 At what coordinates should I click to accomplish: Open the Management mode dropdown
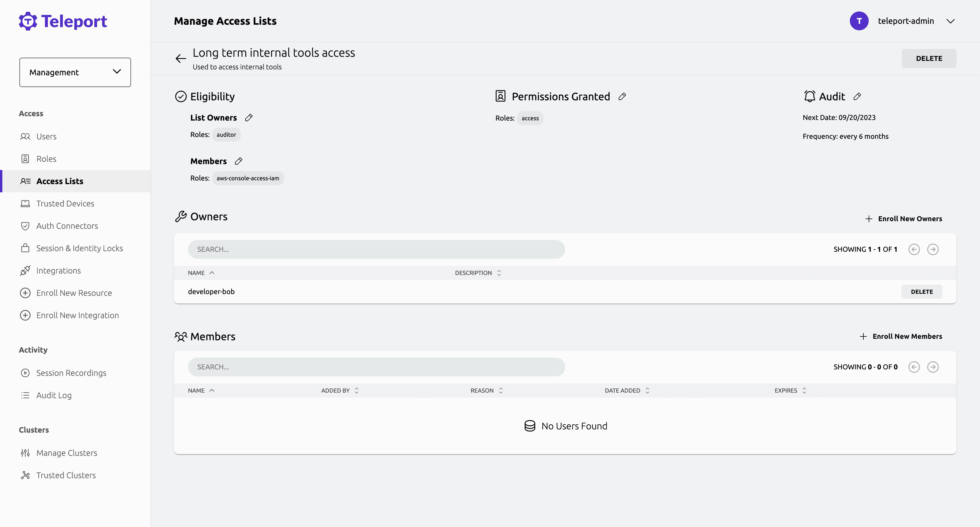pos(75,72)
